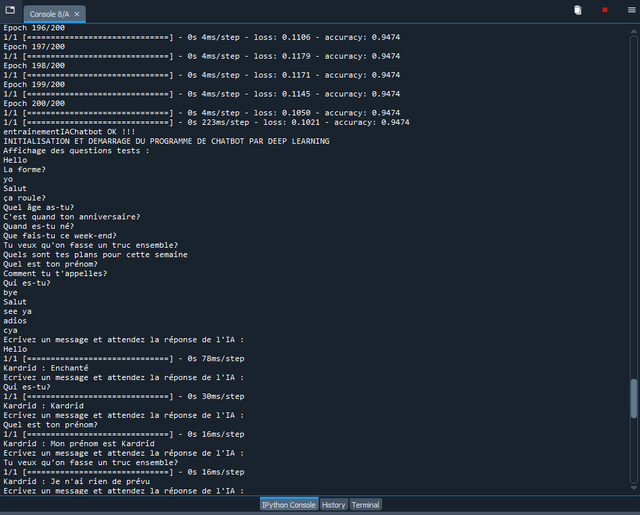This screenshot has width=640, height=515.
Task: Click the 'Quand es-tu né?' line
Action: click(x=39, y=226)
